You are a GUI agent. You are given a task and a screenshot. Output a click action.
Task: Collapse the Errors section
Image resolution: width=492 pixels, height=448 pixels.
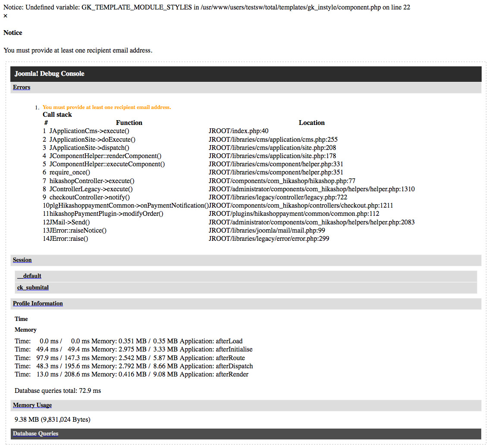pos(21,87)
